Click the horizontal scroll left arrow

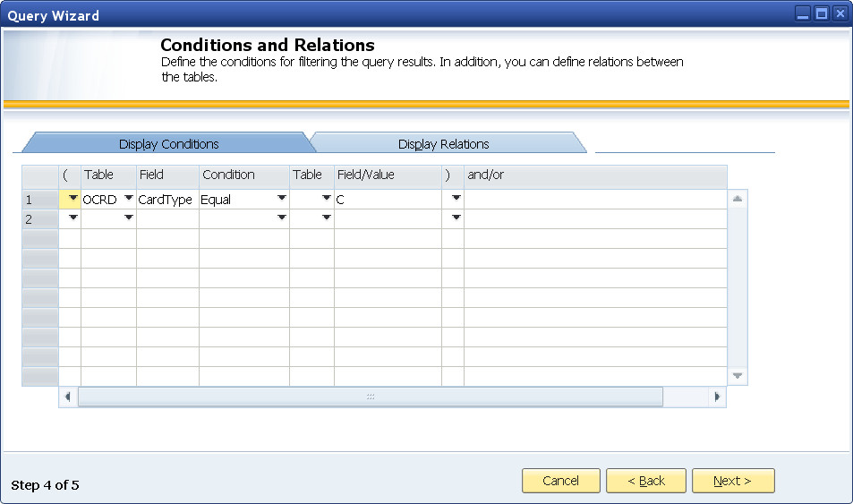68,397
